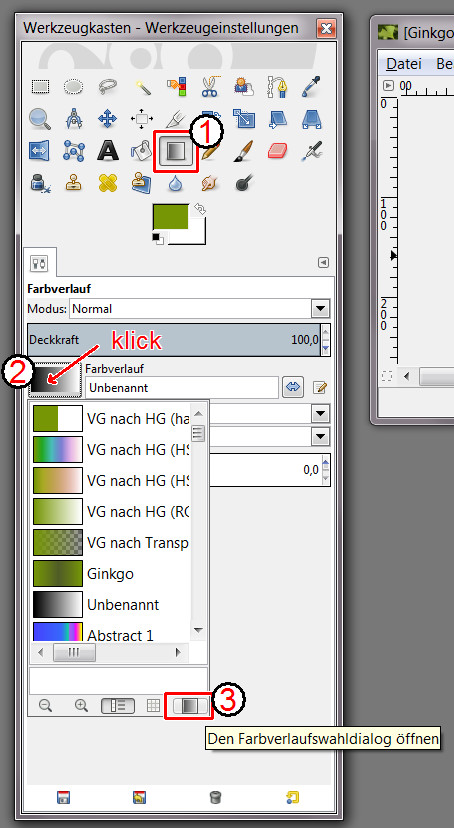Viewport: 454px width, 828px height.
Task: Select the Blend gradient tool
Action: point(176,151)
